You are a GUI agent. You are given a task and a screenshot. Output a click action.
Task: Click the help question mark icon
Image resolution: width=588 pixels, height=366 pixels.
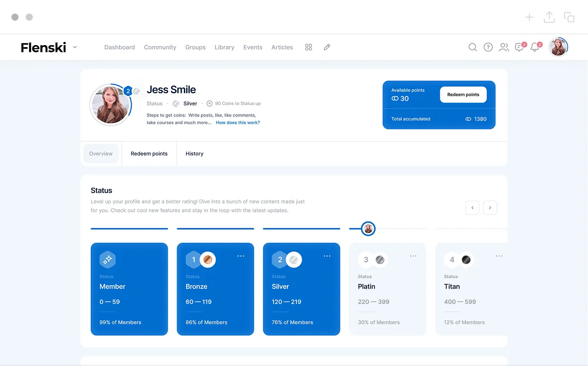tap(488, 47)
